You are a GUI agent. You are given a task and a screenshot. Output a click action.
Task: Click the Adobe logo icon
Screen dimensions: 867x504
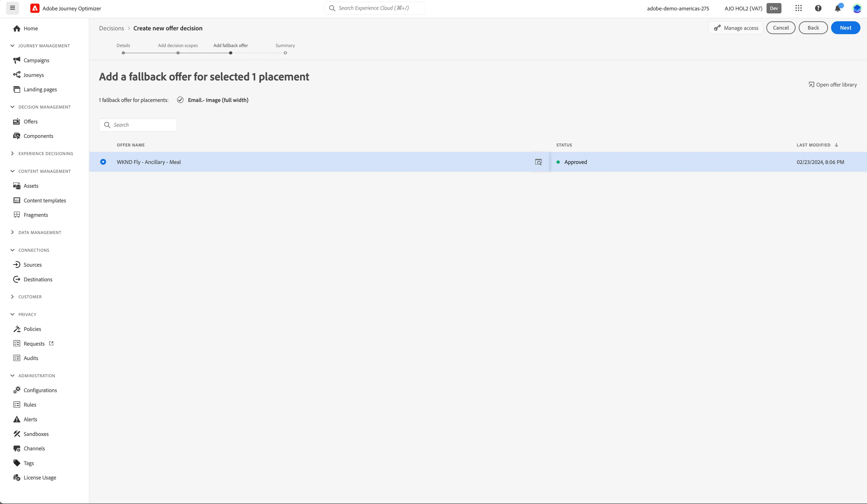click(x=35, y=8)
